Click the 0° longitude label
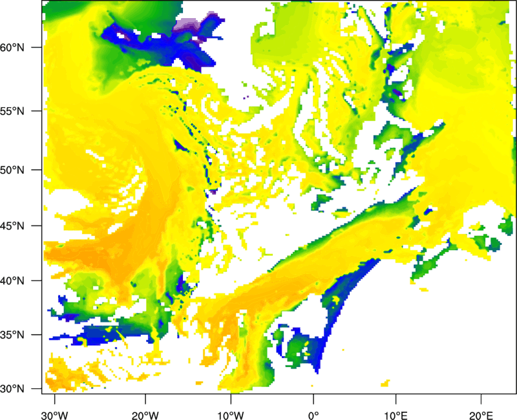The height and width of the screenshot is (420, 517). [313, 415]
